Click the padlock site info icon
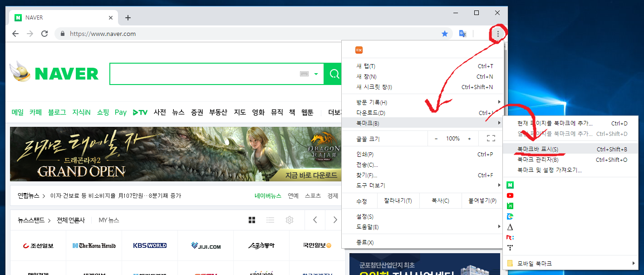The height and width of the screenshot is (275, 644). coord(63,34)
